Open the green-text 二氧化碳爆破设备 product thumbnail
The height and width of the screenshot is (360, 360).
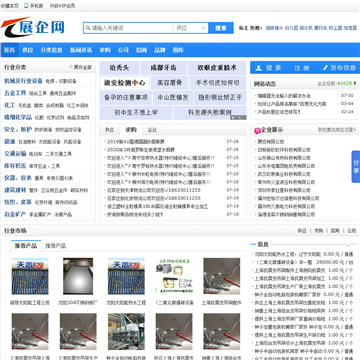pos(174,276)
